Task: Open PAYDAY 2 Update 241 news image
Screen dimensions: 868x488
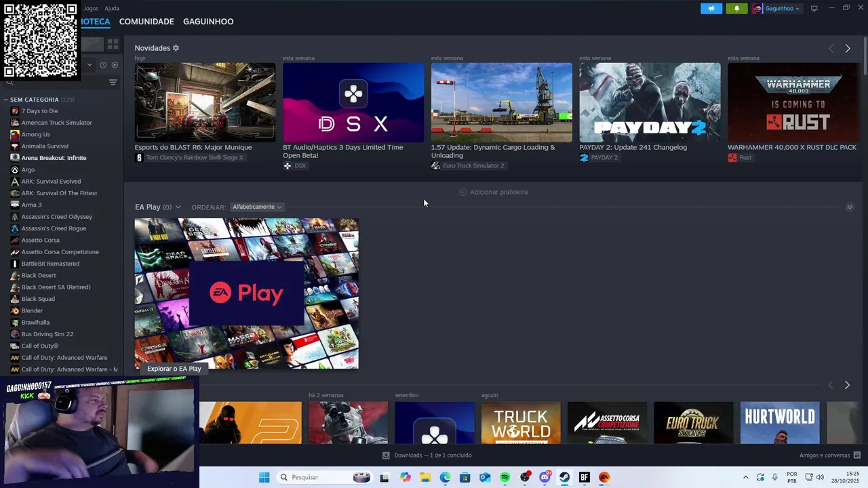Action: click(650, 102)
